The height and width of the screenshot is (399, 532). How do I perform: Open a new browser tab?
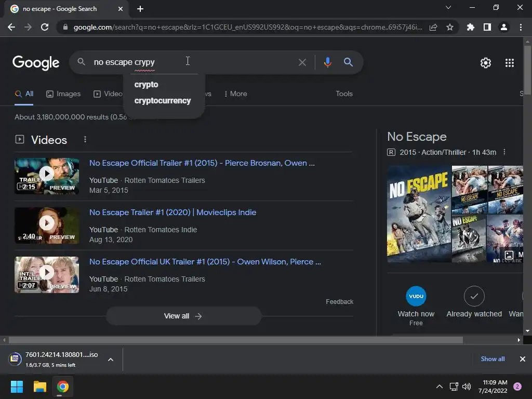pos(140,9)
